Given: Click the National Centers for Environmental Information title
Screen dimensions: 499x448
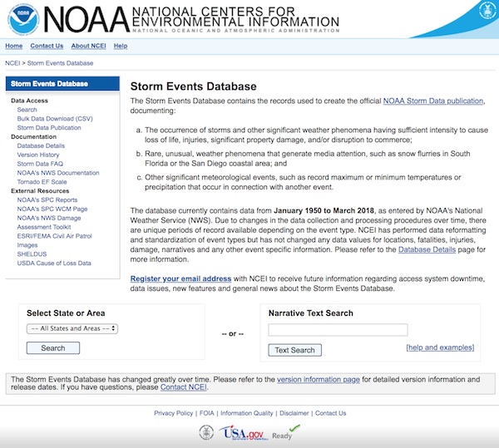Looking at the screenshot, I should [x=235, y=17].
